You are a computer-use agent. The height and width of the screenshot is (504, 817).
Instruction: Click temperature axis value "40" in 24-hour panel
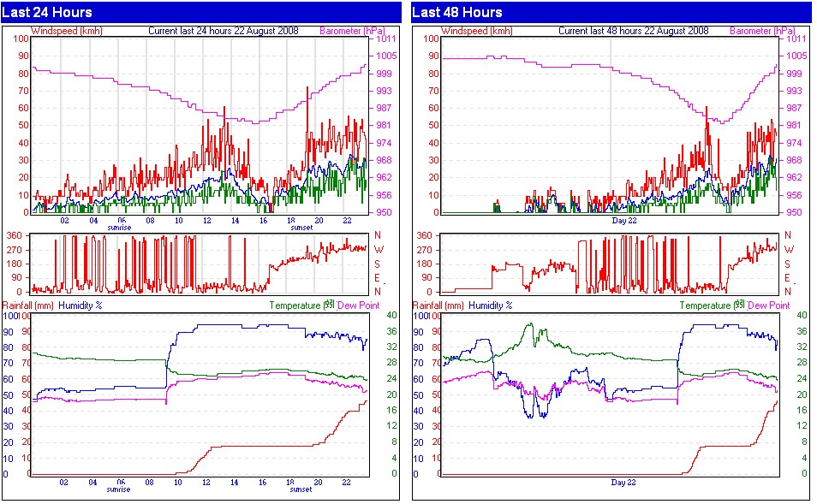coord(391,315)
